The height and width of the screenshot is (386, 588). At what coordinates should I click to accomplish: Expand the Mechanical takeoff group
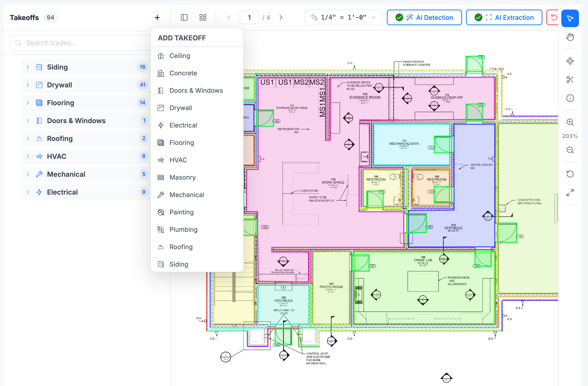[x=28, y=174]
